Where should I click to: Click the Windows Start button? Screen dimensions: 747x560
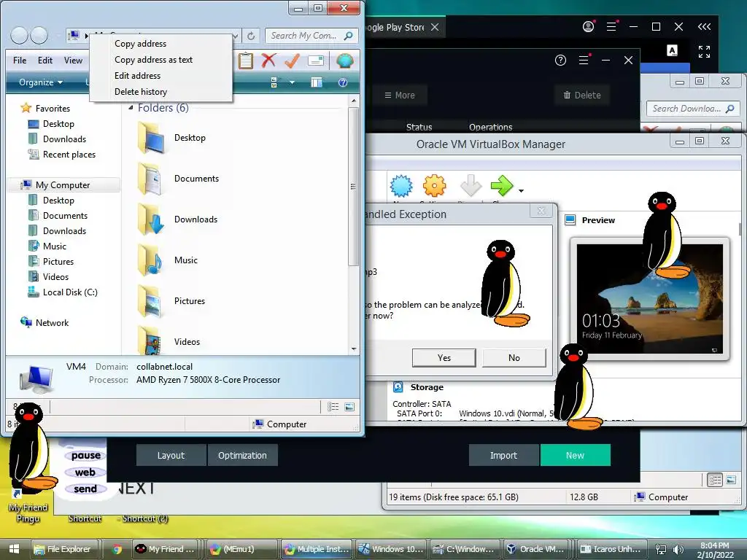click(14, 548)
